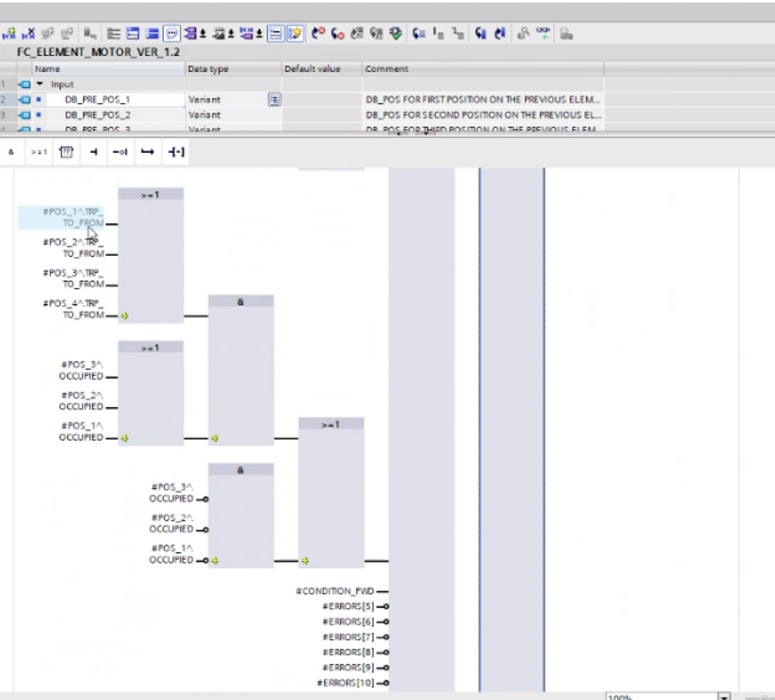Image resolution: width=775 pixels, height=700 pixels.
Task: Toggle network comments display icon
Action: coord(275,33)
